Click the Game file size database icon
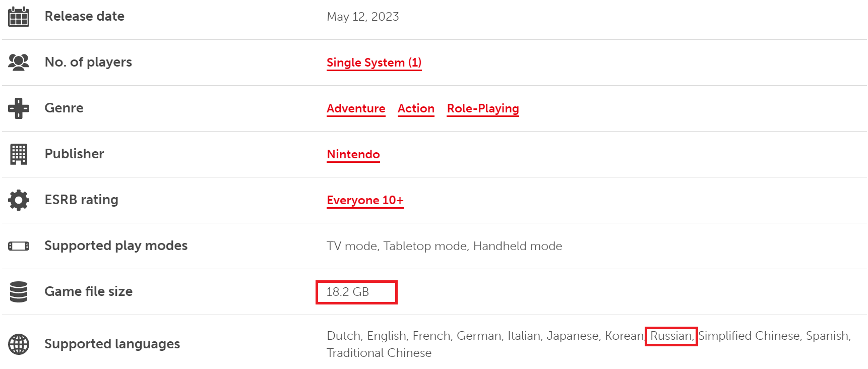This screenshot has height=369, width=868. (x=19, y=292)
